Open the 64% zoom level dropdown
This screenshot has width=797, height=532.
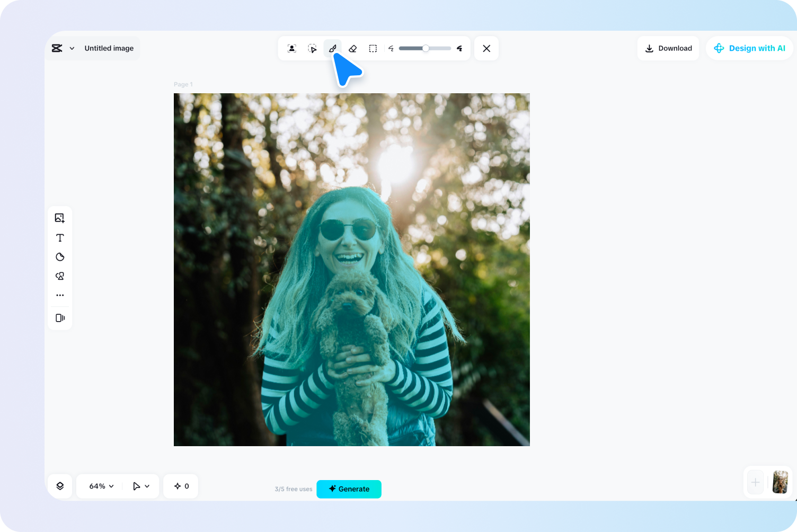100,486
